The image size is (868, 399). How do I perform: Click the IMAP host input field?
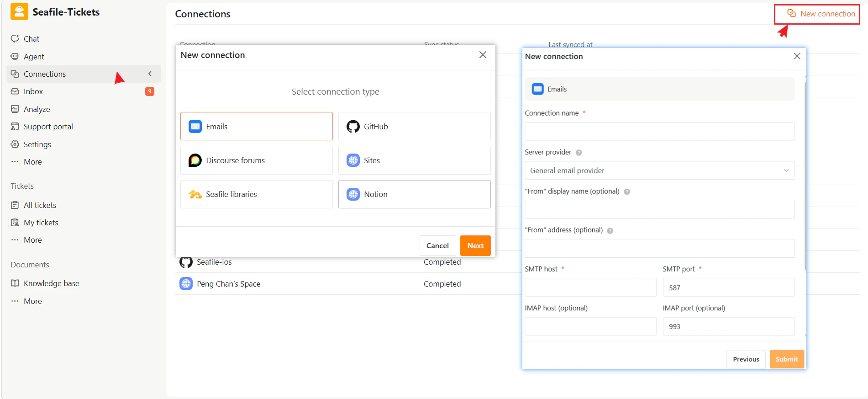point(590,326)
